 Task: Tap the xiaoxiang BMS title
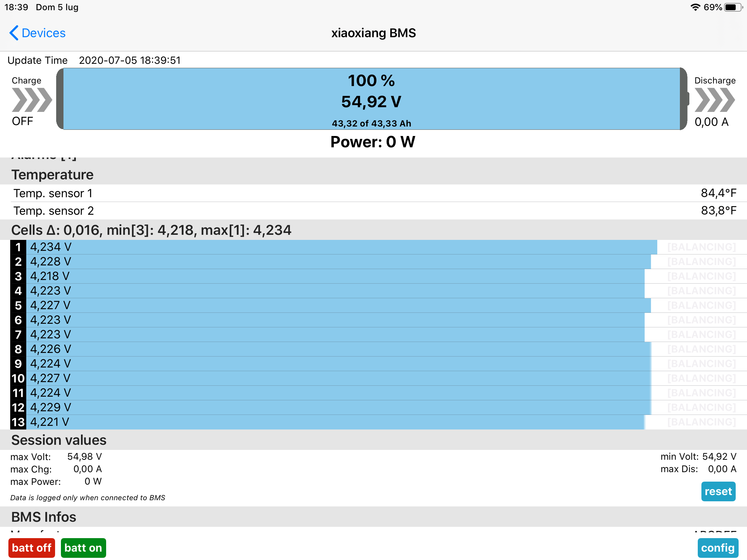[x=373, y=33]
